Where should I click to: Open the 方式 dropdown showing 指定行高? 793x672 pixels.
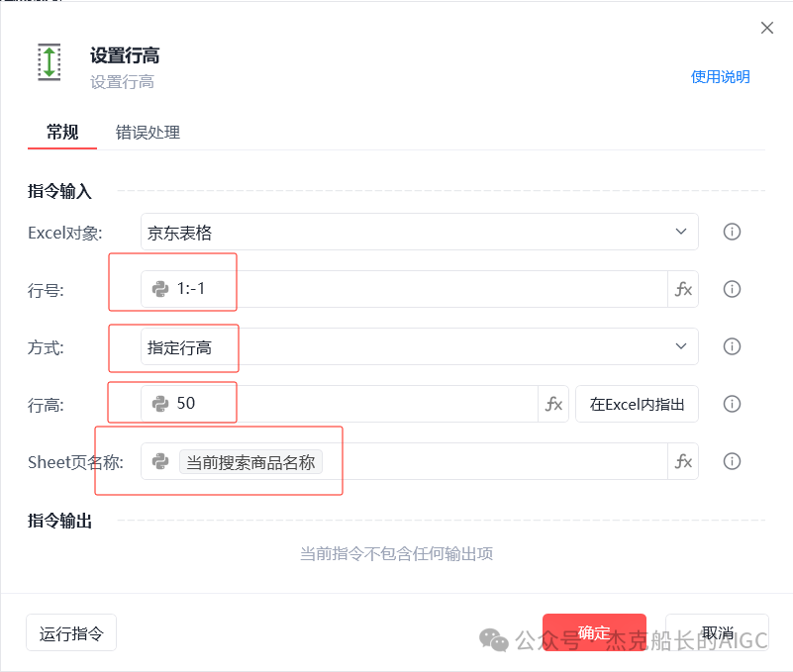(x=419, y=346)
